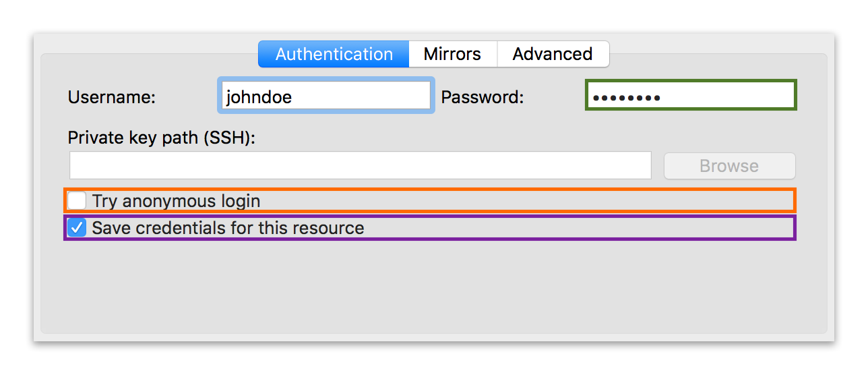Click the "johndoe" text in Username
Screen dimensions: 868x375
click(x=259, y=97)
